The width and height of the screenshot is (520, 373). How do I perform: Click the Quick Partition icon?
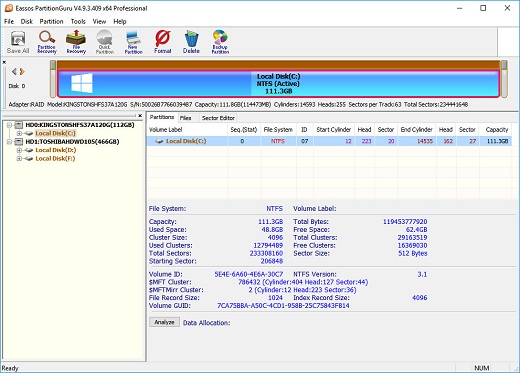pos(105,42)
